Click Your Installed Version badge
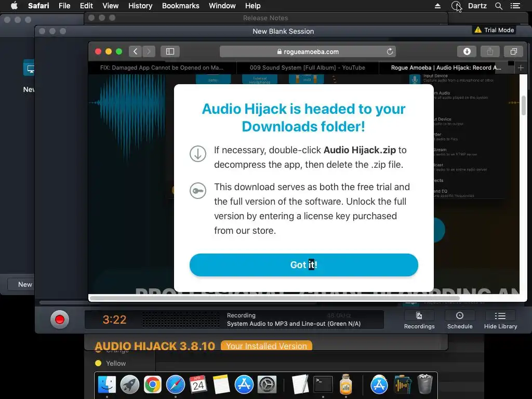This screenshot has height=399, width=532. (x=267, y=345)
